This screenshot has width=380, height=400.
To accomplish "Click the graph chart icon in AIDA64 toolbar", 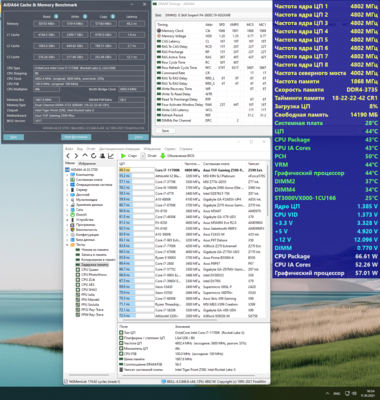I will 111,156.
